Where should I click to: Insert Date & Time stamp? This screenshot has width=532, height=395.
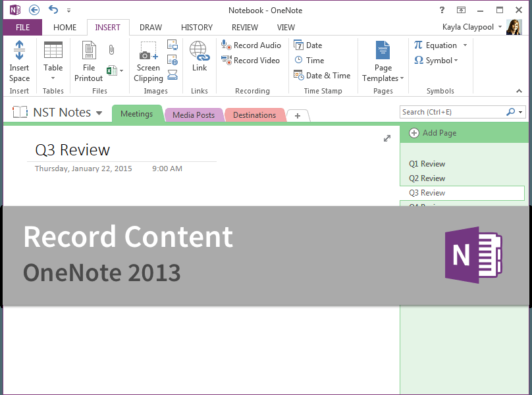click(x=322, y=75)
